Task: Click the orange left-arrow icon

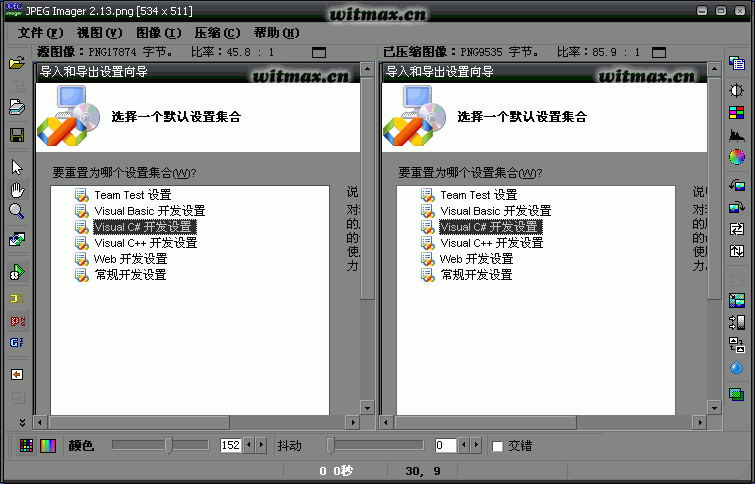Action: click(17, 375)
